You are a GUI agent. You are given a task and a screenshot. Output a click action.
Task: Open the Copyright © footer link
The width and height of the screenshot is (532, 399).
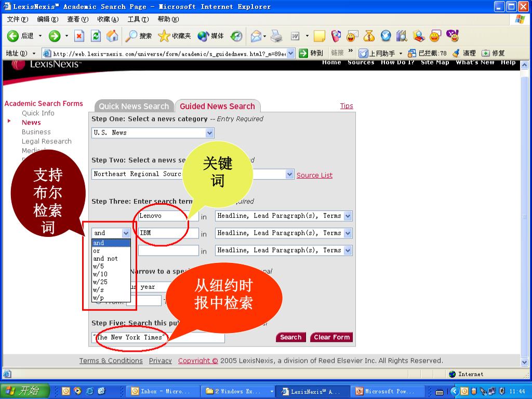[198, 361]
